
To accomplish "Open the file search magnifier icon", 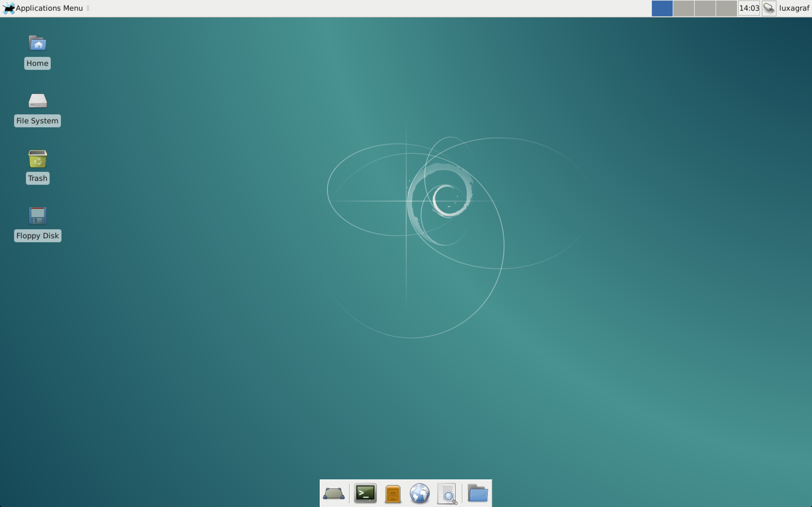I will click(448, 492).
